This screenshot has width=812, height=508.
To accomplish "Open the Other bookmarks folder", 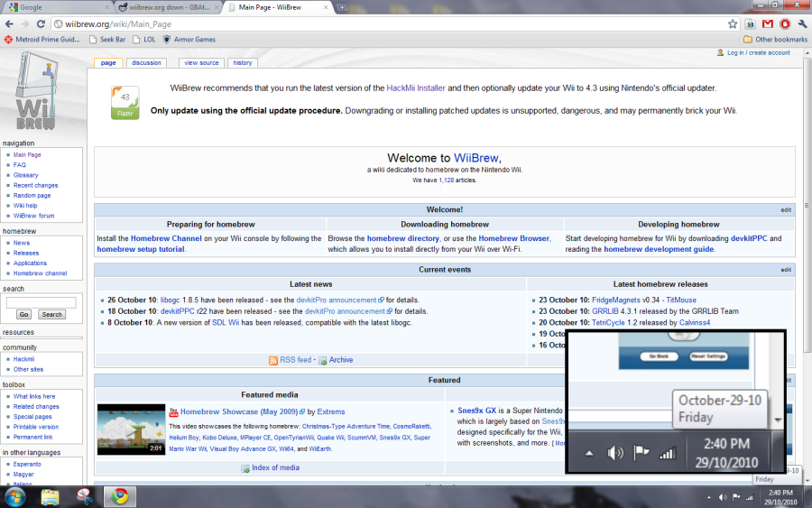I will pyautogui.click(x=775, y=40).
